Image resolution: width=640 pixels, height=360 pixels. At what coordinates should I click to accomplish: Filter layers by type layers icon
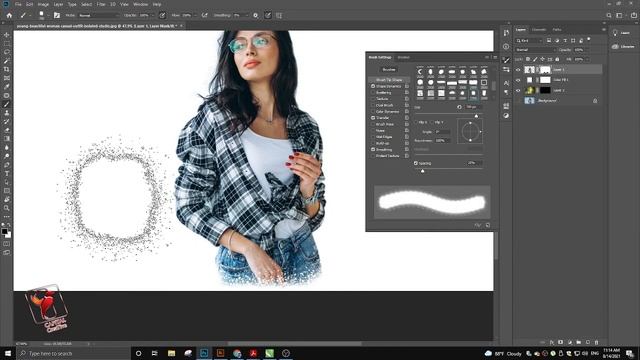[x=565, y=40]
